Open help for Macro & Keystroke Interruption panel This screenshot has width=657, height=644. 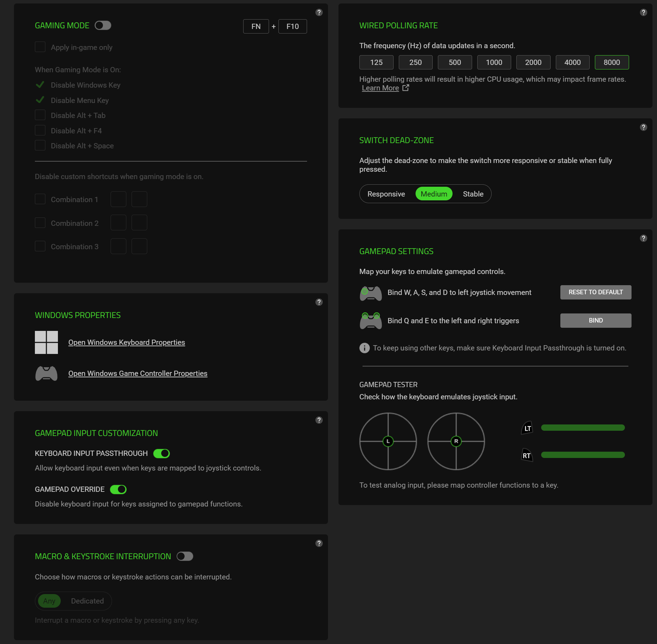319,543
